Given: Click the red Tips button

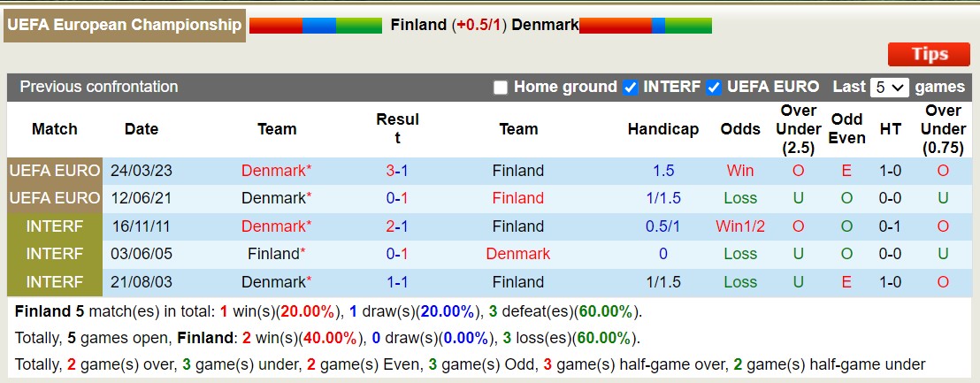Looking at the screenshot, I should [x=929, y=55].
